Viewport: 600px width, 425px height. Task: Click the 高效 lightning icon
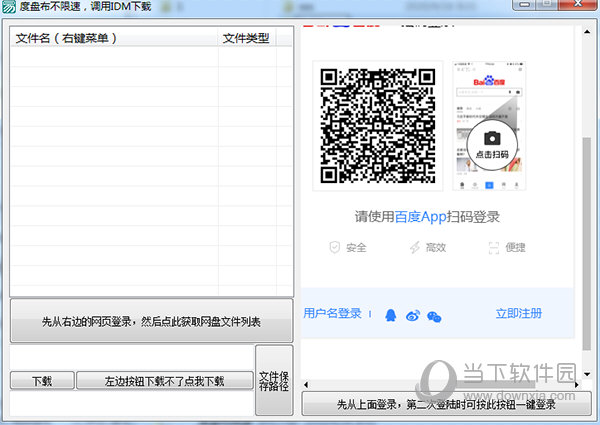[414, 247]
